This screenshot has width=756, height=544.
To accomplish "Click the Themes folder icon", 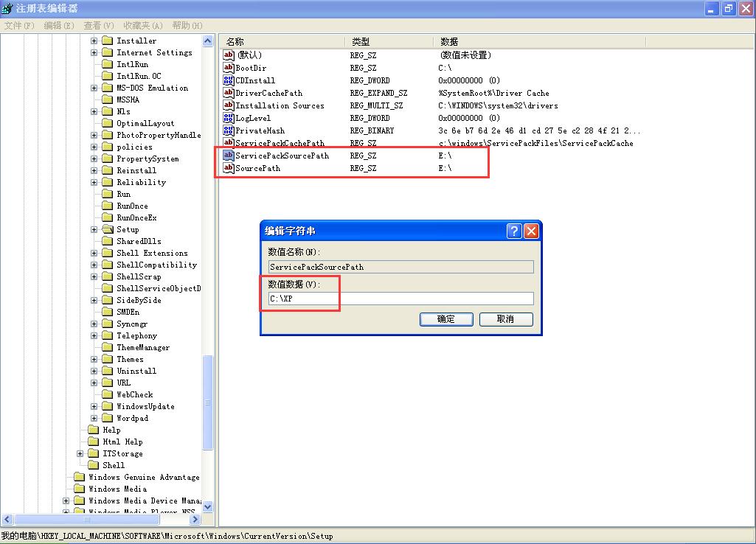I will coord(107,359).
